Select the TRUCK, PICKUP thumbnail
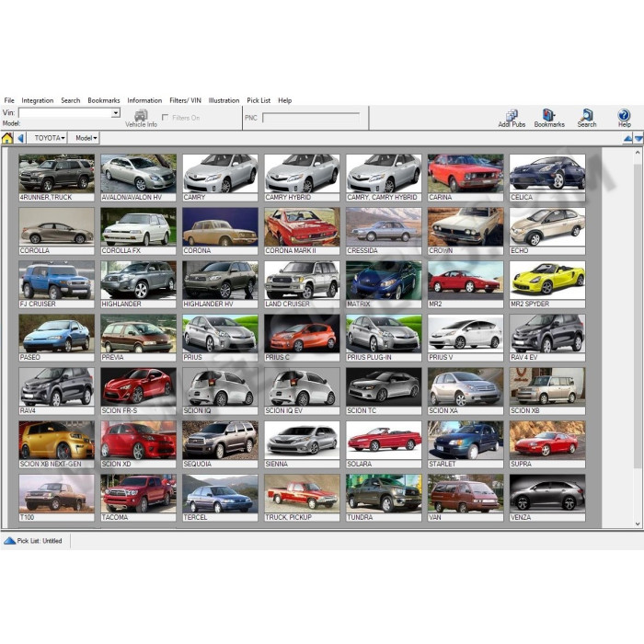The image size is (644, 644). pyautogui.click(x=302, y=498)
